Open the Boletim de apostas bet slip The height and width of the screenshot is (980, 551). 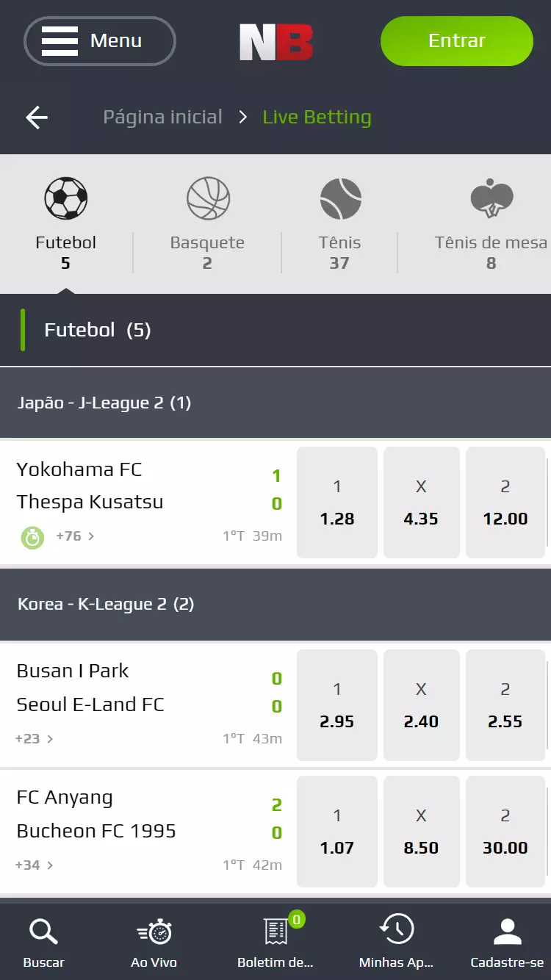pyautogui.click(x=275, y=942)
